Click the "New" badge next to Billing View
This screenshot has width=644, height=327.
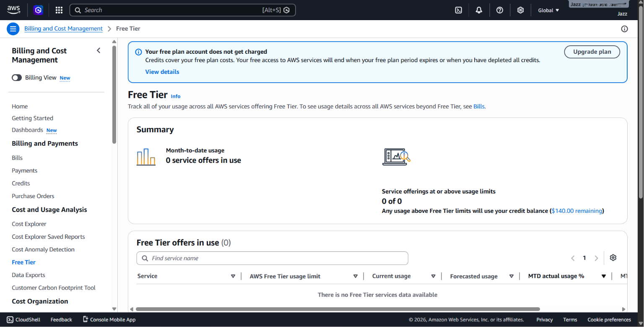65,78
